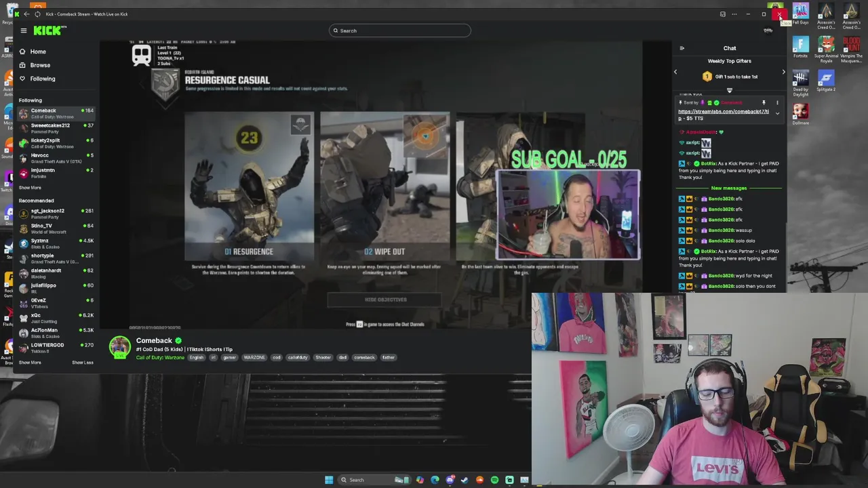Viewport: 868px width, 488px height.
Task: Expand the top gifters leaderboard handle
Action: [730, 90]
